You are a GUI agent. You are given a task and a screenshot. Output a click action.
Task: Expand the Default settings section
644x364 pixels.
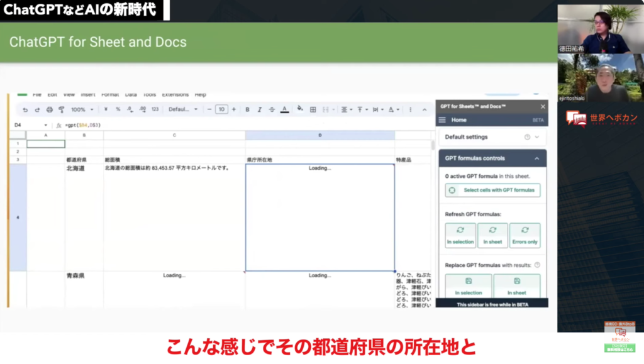537,137
